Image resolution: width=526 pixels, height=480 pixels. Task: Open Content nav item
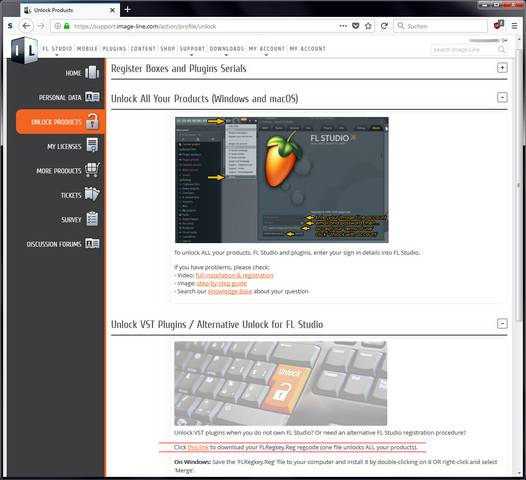pyautogui.click(x=143, y=49)
